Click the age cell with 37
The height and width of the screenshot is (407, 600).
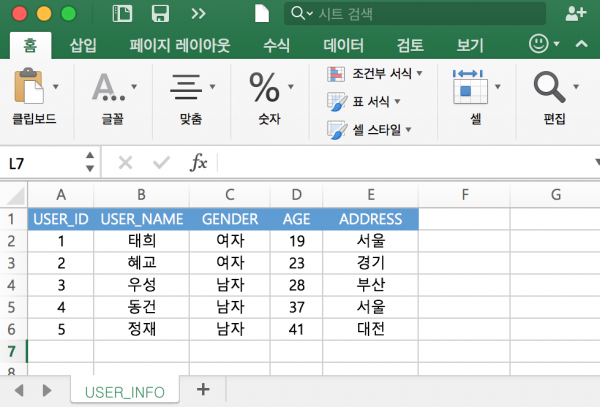pos(297,307)
